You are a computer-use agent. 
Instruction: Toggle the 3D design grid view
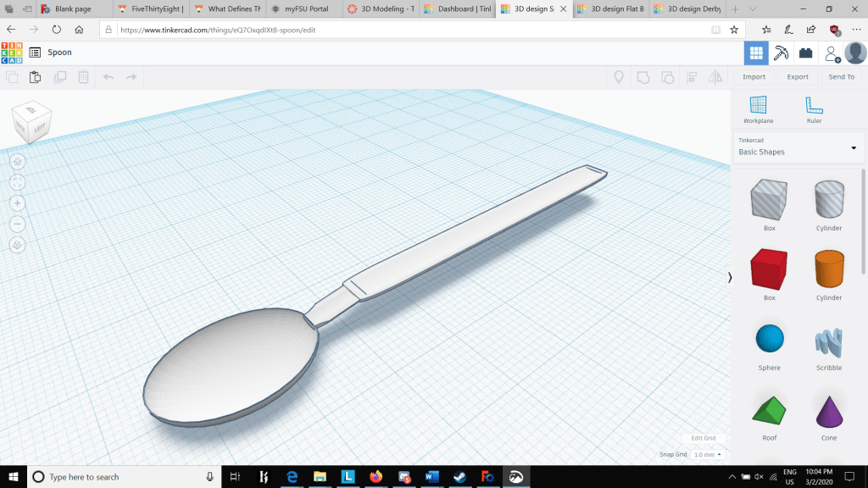pyautogui.click(x=756, y=53)
